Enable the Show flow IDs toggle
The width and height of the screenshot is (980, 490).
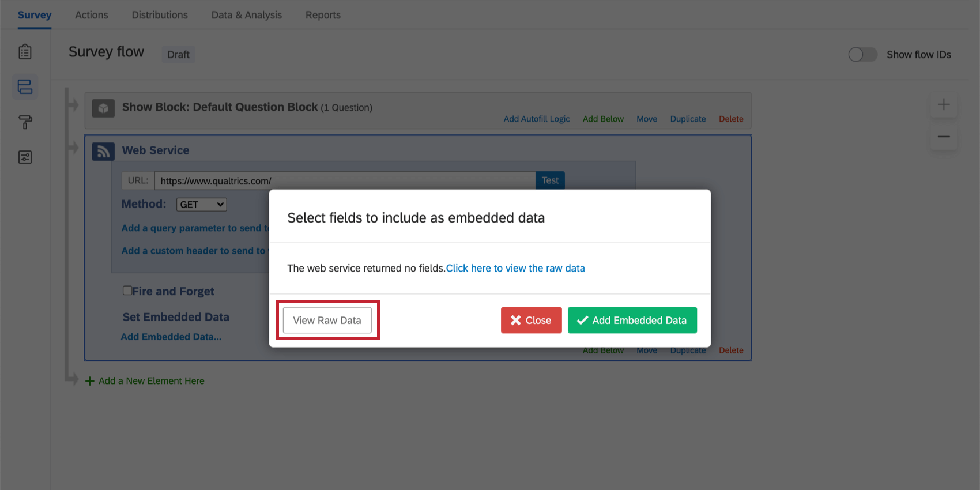tap(862, 54)
